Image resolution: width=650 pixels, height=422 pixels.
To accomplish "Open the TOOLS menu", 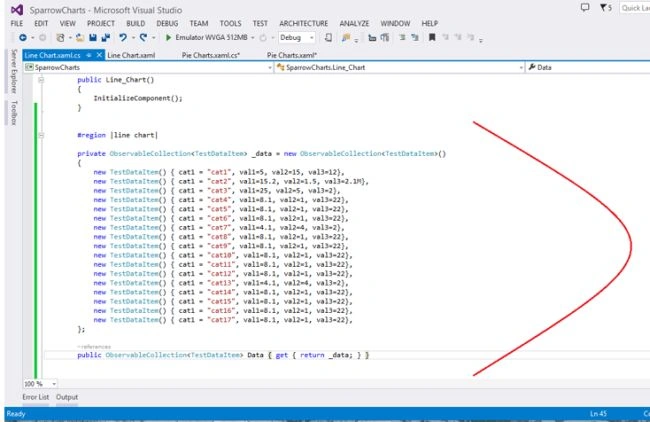I will pyautogui.click(x=230, y=24).
